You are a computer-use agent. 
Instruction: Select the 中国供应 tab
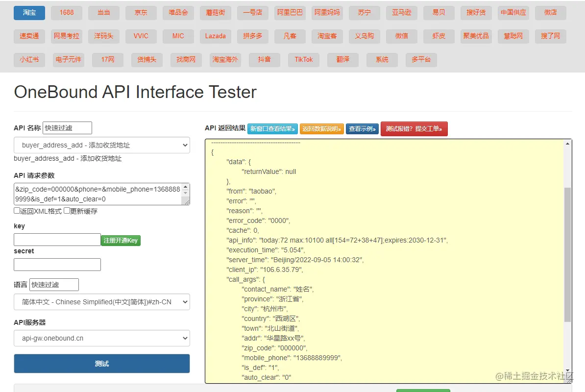(x=513, y=13)
